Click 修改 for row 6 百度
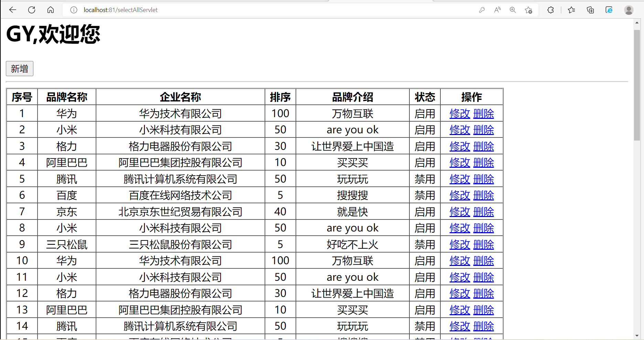The image size is (644, 340). click(460, 195)
